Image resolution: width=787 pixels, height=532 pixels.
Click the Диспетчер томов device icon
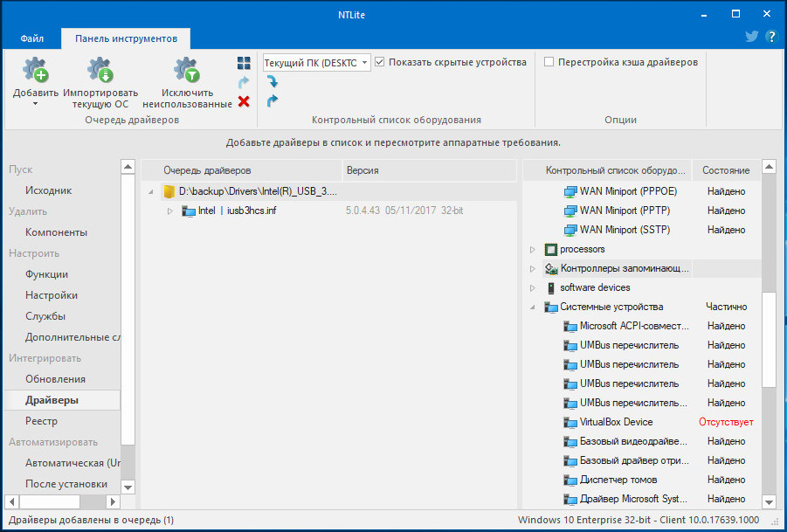570,480
